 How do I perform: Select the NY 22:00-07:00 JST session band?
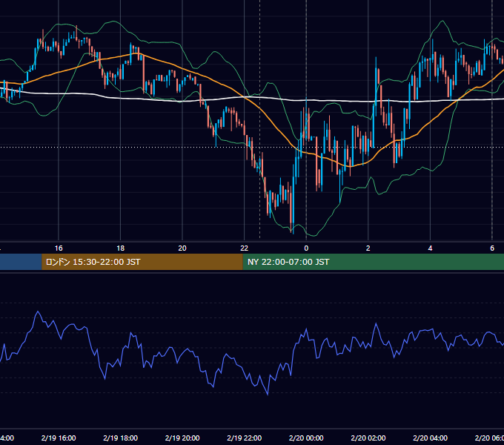click(x=373, y=262)
